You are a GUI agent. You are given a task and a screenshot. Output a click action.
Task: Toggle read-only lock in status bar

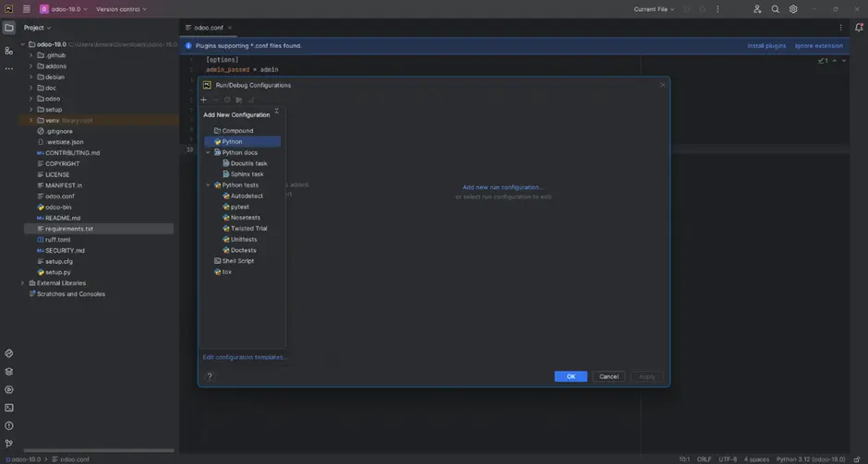click(857, 459)
